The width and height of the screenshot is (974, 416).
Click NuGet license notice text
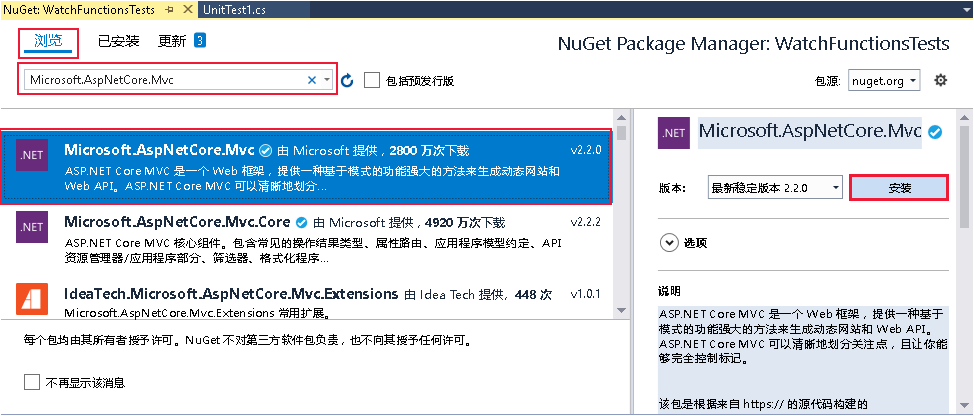coord(247,340)
